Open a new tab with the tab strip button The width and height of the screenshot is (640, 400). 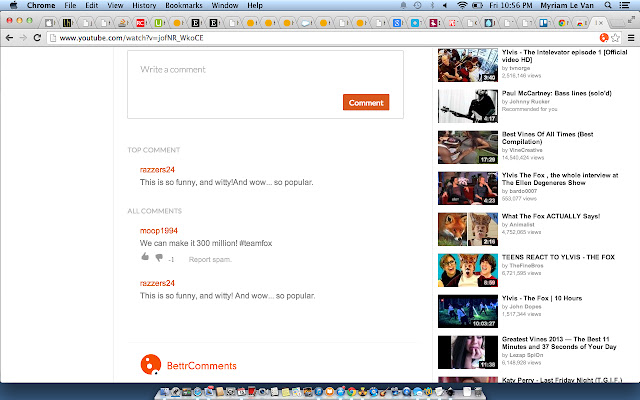pyautogui.click(x=618, y=22)
